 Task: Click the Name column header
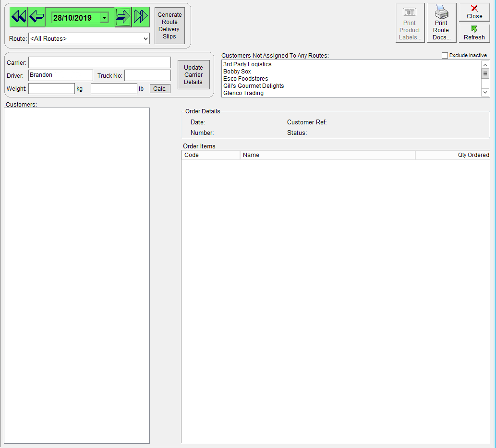327,155
